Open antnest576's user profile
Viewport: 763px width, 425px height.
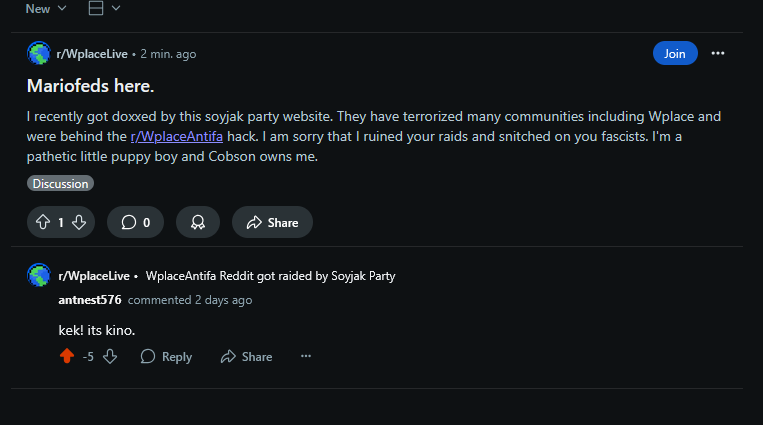point(91,299)
